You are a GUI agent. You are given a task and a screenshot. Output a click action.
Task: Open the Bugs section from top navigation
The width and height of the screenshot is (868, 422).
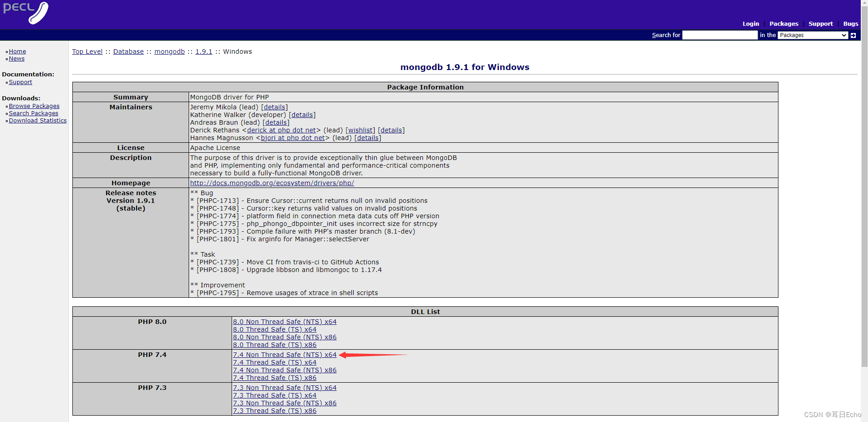click(850, 23)
